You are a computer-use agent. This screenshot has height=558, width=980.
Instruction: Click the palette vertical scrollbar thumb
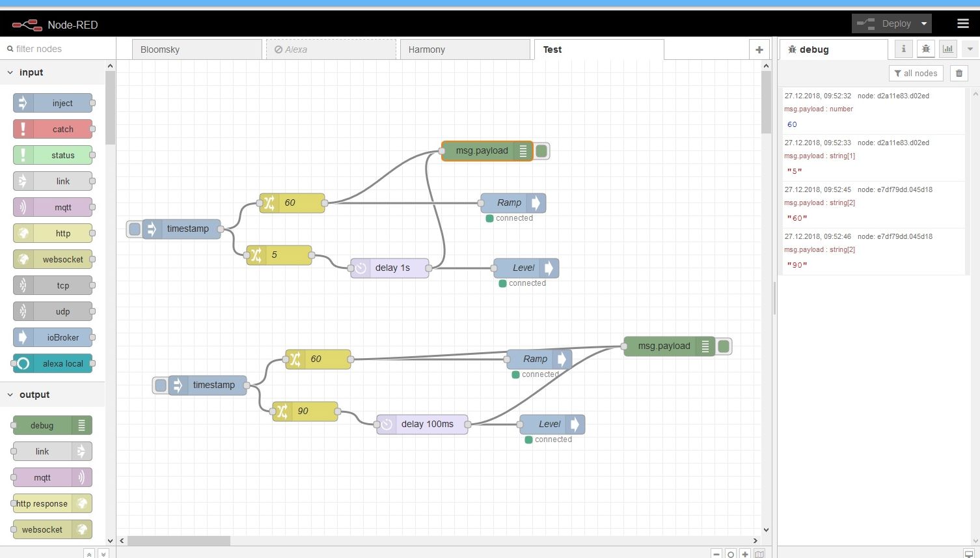110,107
